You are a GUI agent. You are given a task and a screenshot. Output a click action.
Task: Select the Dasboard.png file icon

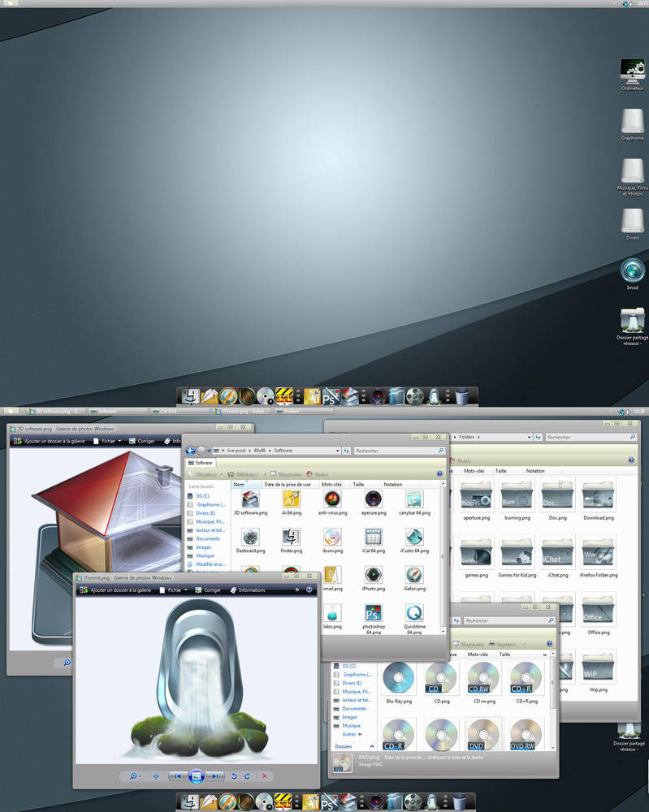pyautogui.click(x=250, y=538)
